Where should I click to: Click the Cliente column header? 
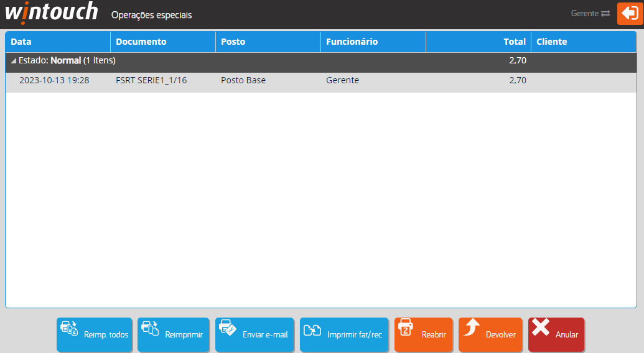coord(583,42)
